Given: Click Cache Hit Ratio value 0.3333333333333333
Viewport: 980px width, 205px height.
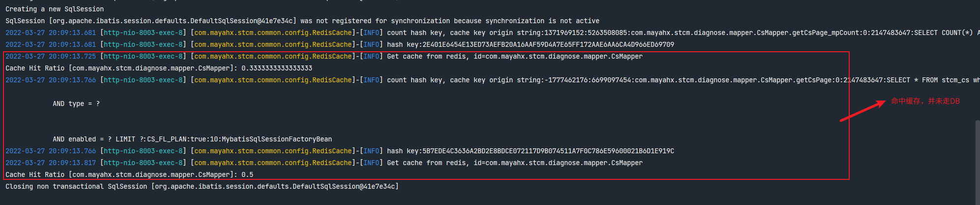Looking at the screenshot, I should [277, 68].
